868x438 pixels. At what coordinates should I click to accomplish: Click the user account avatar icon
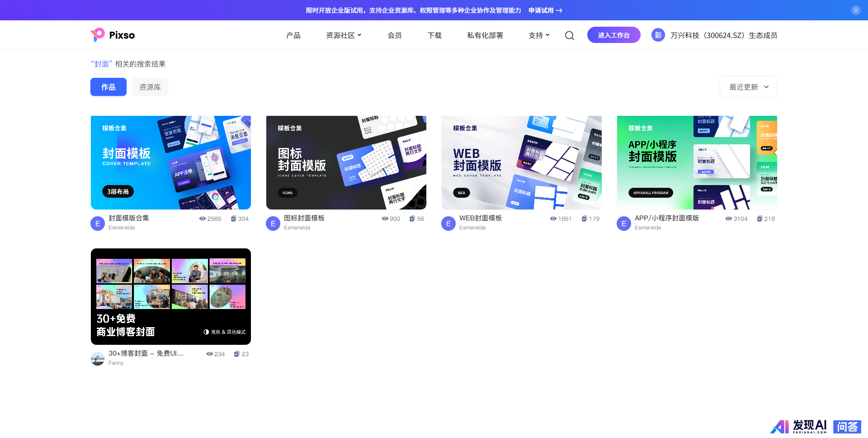tap(658, 35)
